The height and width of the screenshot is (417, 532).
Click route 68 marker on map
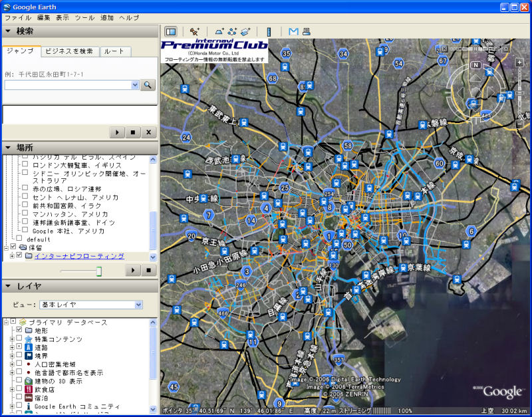click(x=273, y=78)
